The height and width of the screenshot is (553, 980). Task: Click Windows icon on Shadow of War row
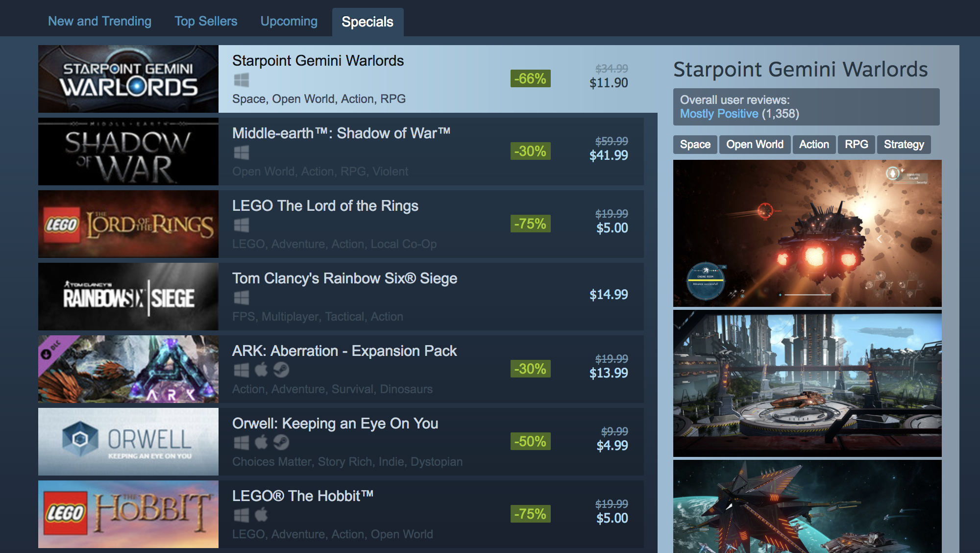coord(241,152)
